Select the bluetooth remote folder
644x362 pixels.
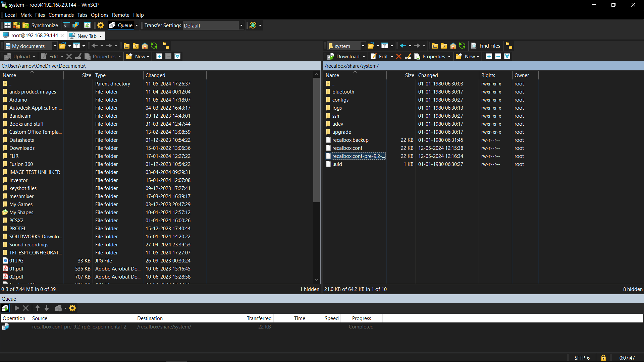pos(343,92)
